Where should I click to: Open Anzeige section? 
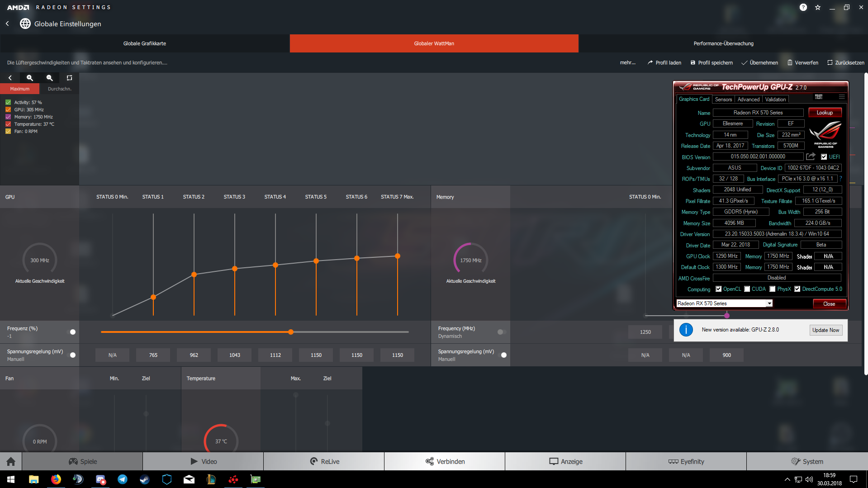click(x=565, y=461)
